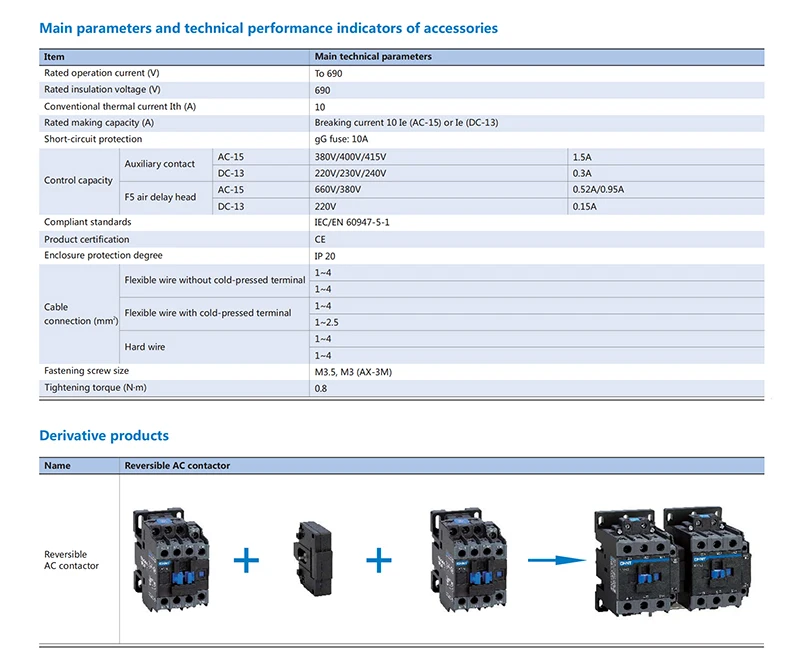Click the first single AC contactor image

point(171,559)
